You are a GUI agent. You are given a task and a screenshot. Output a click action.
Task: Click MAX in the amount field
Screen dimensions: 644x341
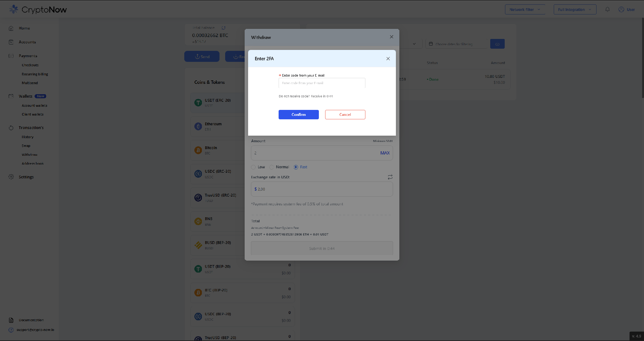pos(385,153)
